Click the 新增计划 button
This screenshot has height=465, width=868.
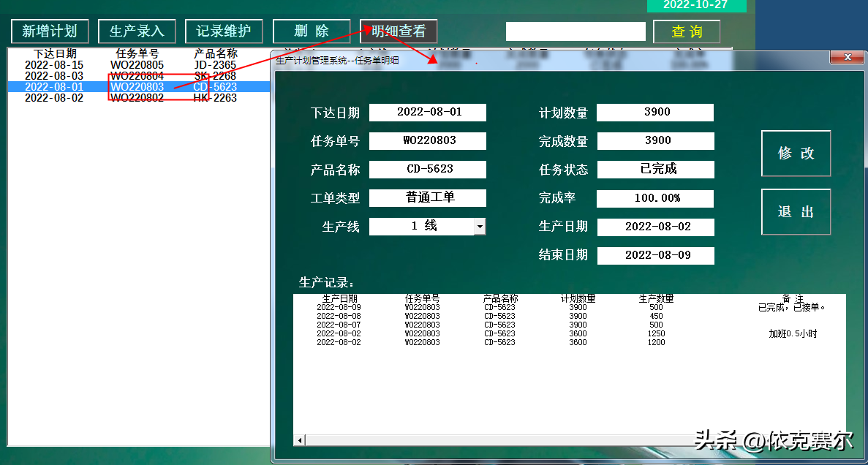[50, 31]
